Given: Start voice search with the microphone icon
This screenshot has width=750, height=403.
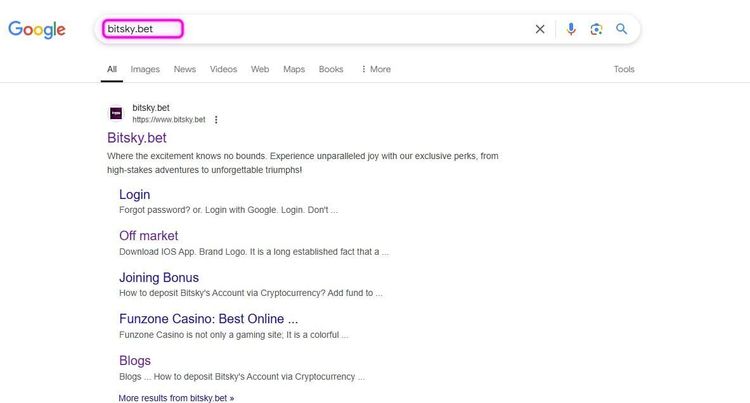Looking at the screenshot, I should pyautogui.click(x=571, y=29).
